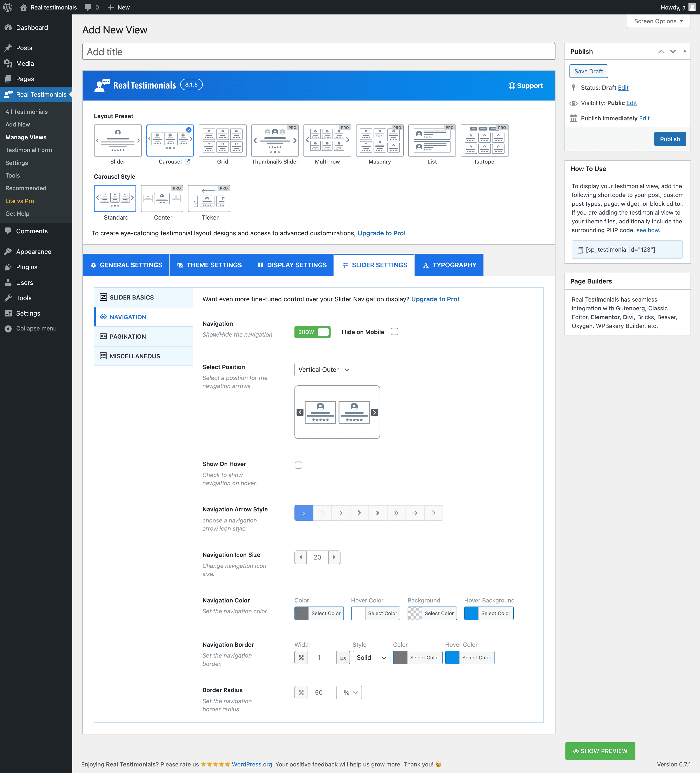700x773 pixels.
Task: Click the shortcode copy icon
Action: (580, 250)
